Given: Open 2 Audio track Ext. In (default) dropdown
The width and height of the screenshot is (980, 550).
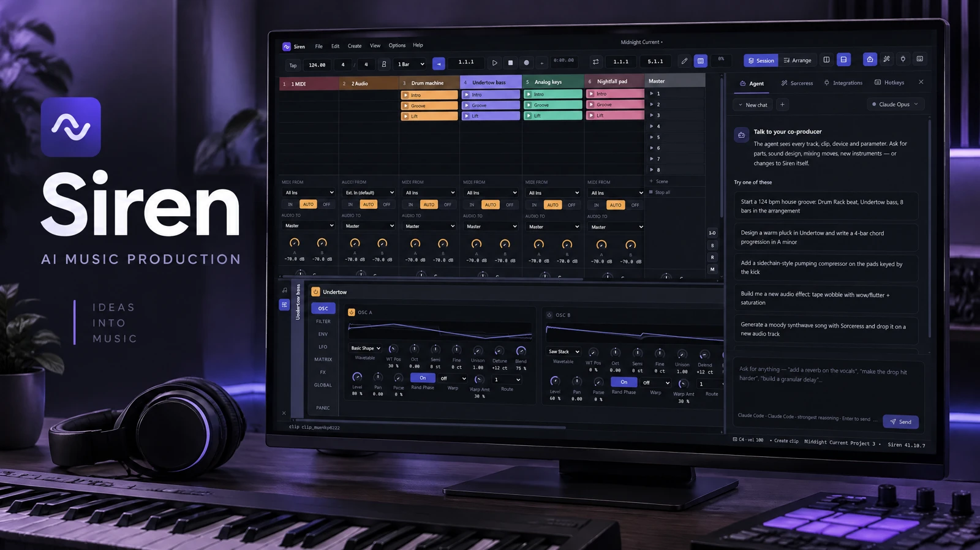Looking at the screenshot, I should [369, 192].
